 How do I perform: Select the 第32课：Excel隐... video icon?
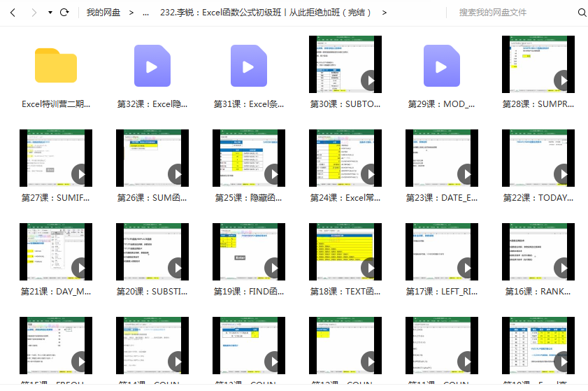[152, 66]
